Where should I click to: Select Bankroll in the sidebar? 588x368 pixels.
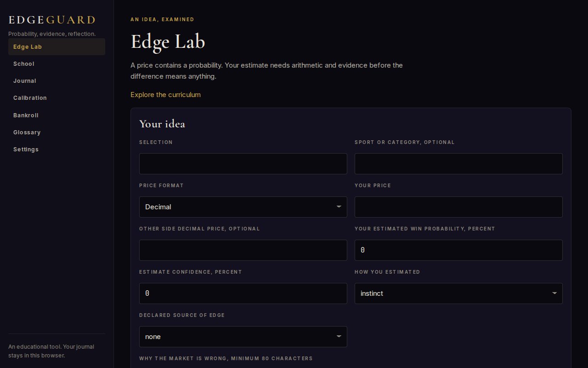[57, 115]
